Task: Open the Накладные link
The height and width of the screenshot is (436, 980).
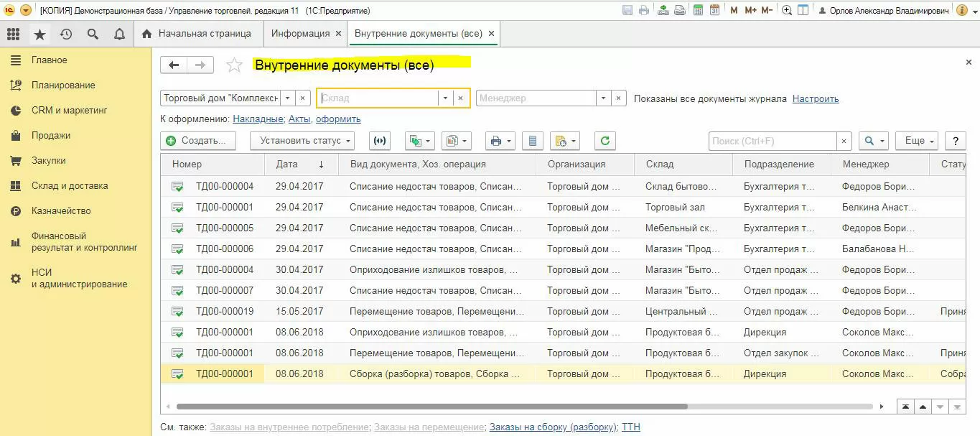Action: [x=258, y=119]
